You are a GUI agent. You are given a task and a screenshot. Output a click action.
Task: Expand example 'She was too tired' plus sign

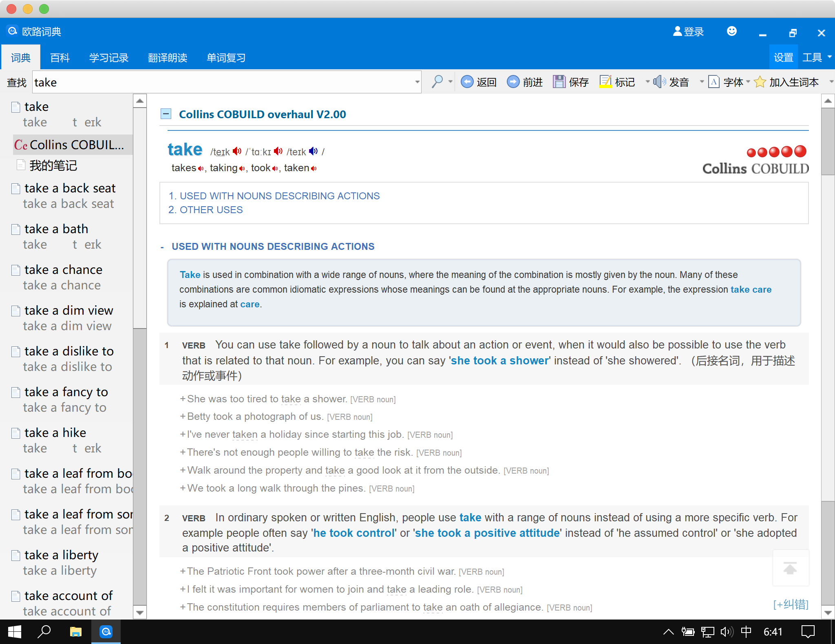pyautogui.click(x=183, y=399)
